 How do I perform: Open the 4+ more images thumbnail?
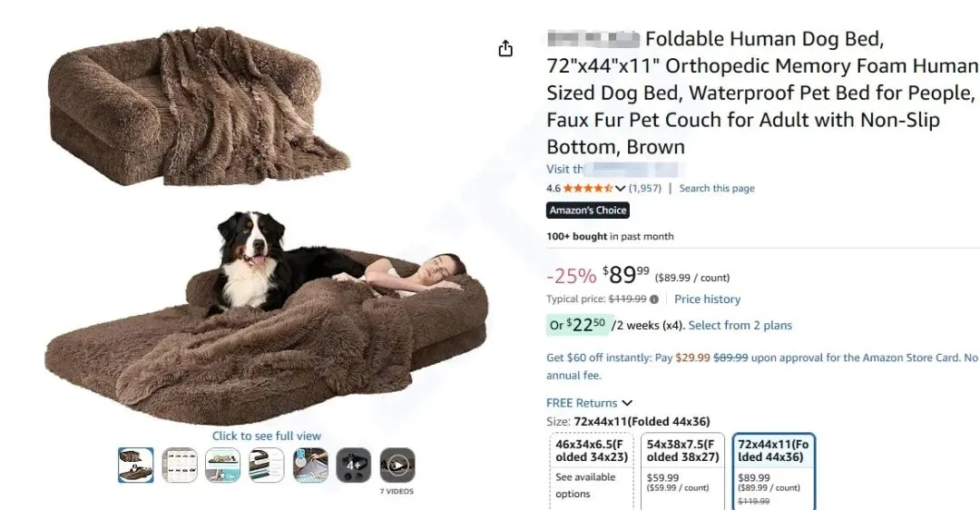[354, 465]
